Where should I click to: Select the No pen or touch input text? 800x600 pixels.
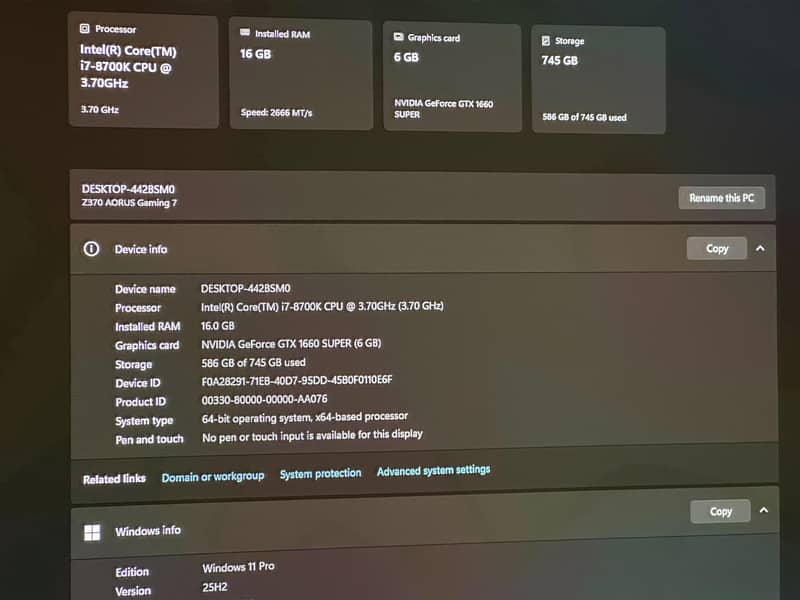(312, 436)
